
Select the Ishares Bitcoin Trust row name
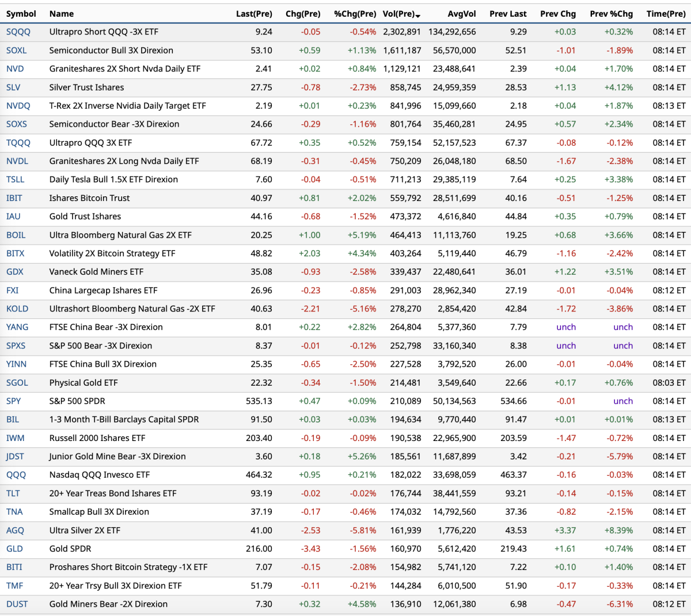coord(89,198)
